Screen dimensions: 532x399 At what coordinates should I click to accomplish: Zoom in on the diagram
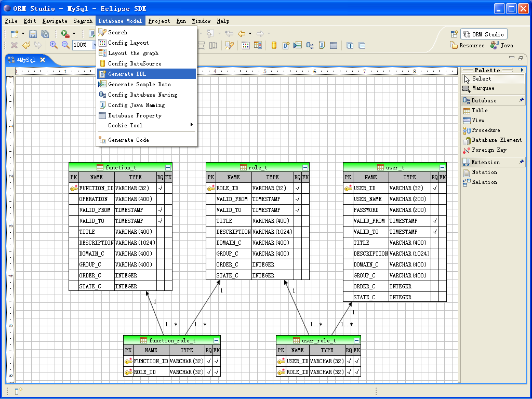coord(54,45)
